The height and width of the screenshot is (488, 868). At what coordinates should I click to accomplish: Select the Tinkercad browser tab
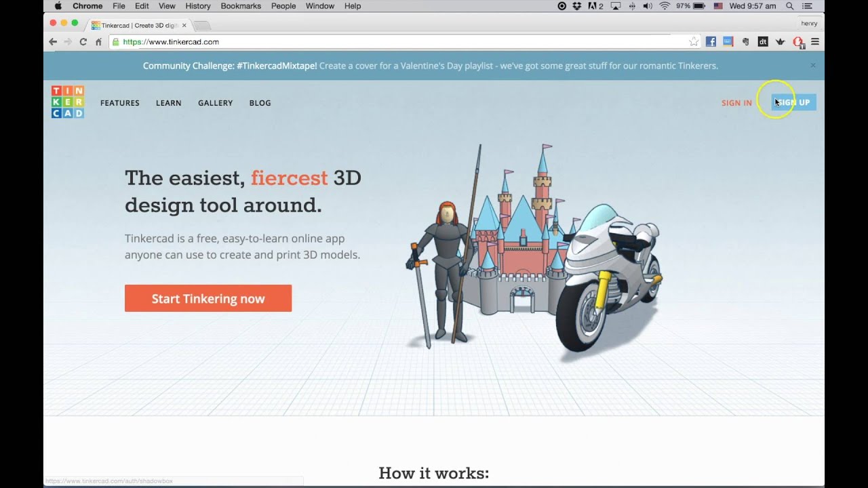139,26
